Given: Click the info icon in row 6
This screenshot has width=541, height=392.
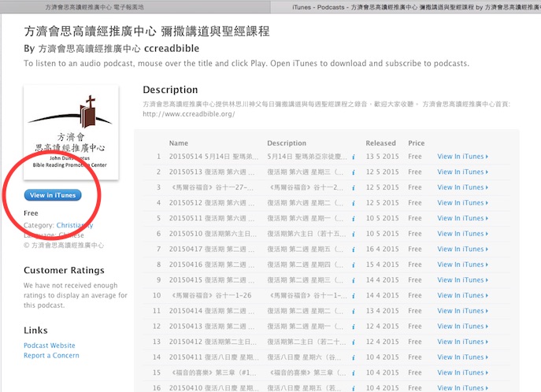Looking at the screenshot, I should tap(354, 234).
